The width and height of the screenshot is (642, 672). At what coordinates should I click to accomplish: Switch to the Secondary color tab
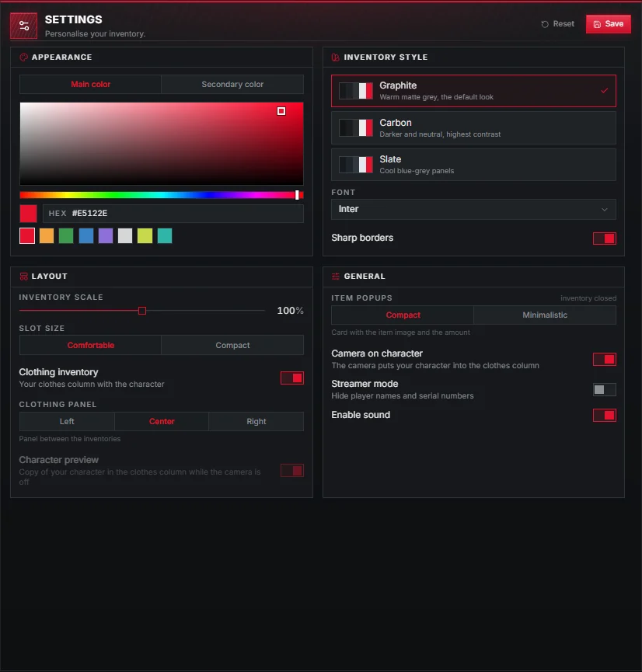pyautogui.click(x=232, y=85)
